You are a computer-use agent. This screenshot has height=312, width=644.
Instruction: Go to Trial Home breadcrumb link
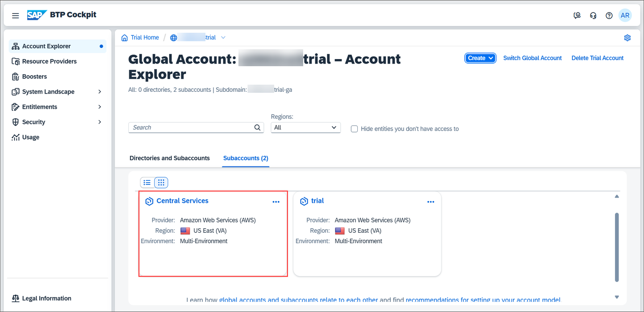(145, 38)
